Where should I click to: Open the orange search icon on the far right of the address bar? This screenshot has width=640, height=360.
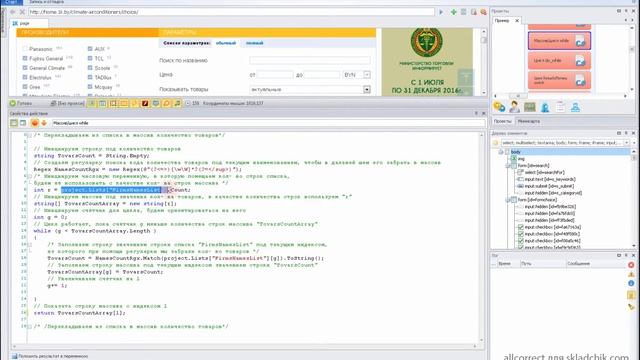(484, 12)
